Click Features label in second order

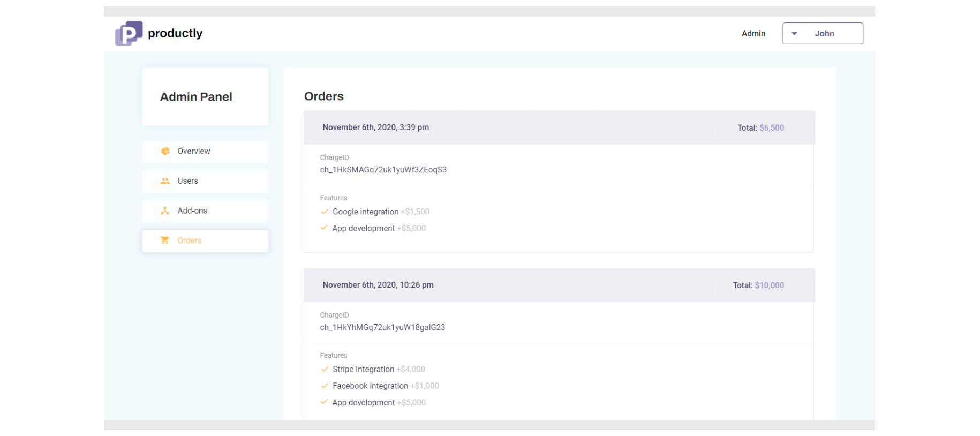[334, 355]
